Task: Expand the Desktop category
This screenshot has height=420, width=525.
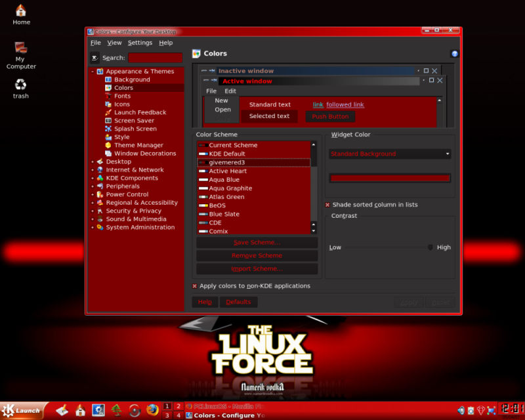Action: (x=93, y=161)
